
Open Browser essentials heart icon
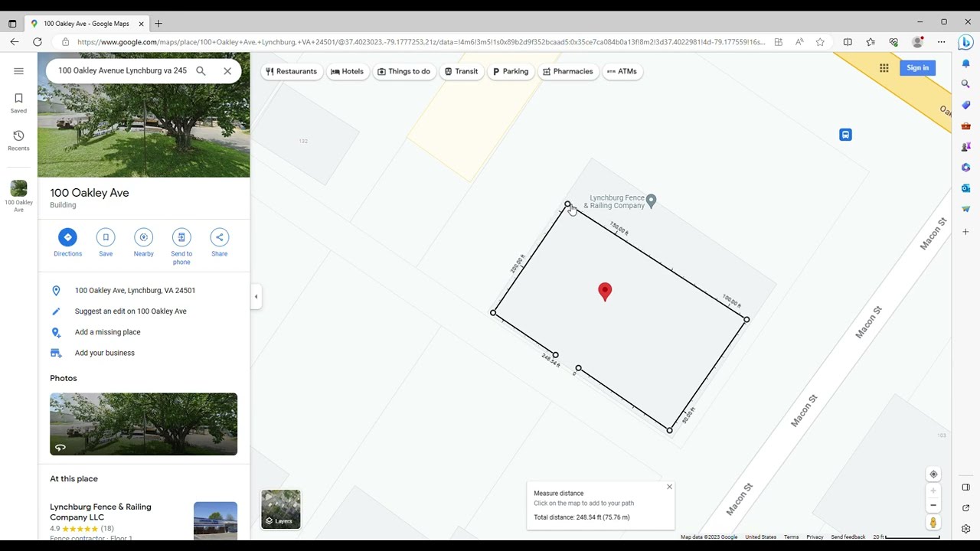pos(893,42)
